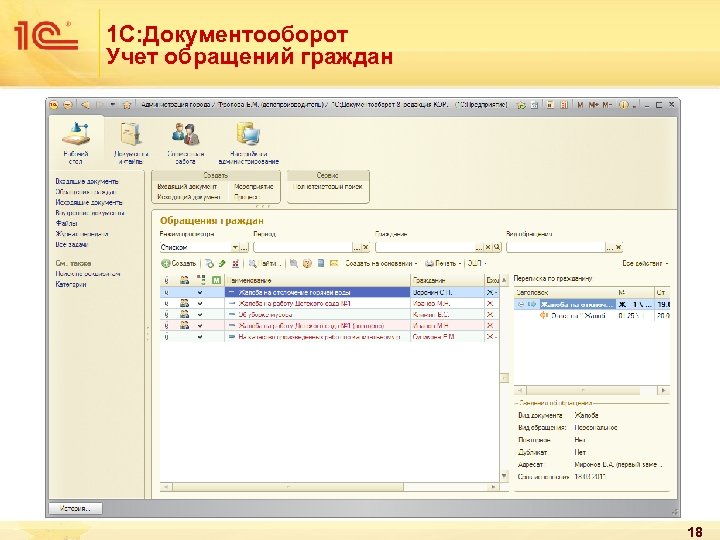Click the Гражданин filter input field
The width and height of the screenshot is (720, 540).
click(425, 248)
